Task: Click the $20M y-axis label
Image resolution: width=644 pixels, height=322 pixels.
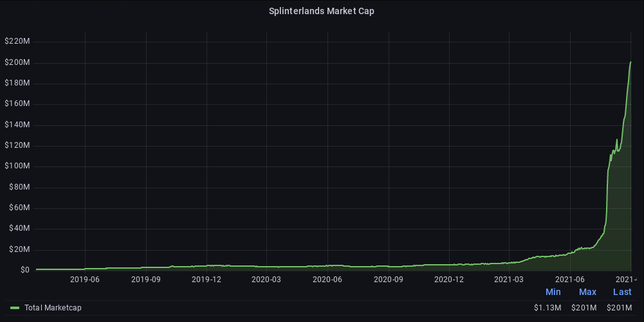Action: coord(19,249)
